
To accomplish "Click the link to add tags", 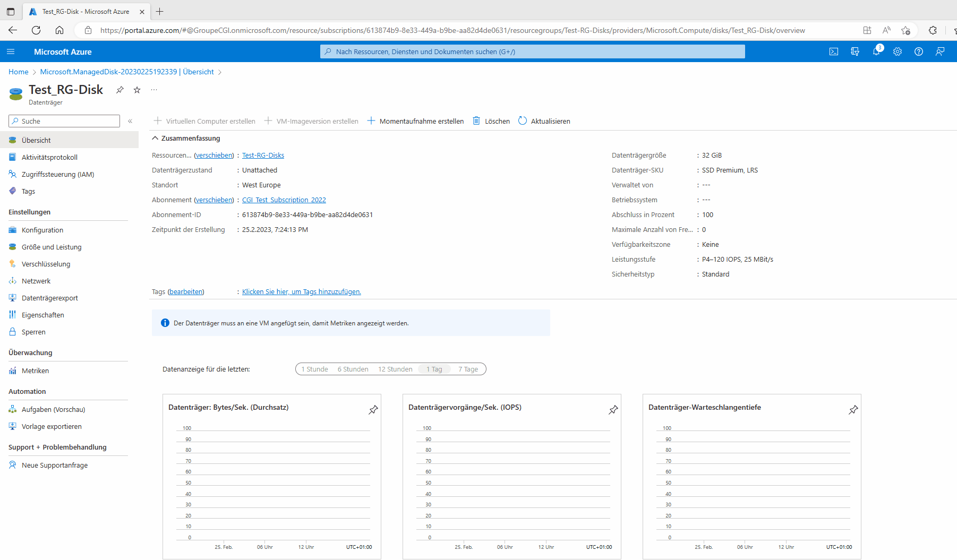I will tap(302, 291).
